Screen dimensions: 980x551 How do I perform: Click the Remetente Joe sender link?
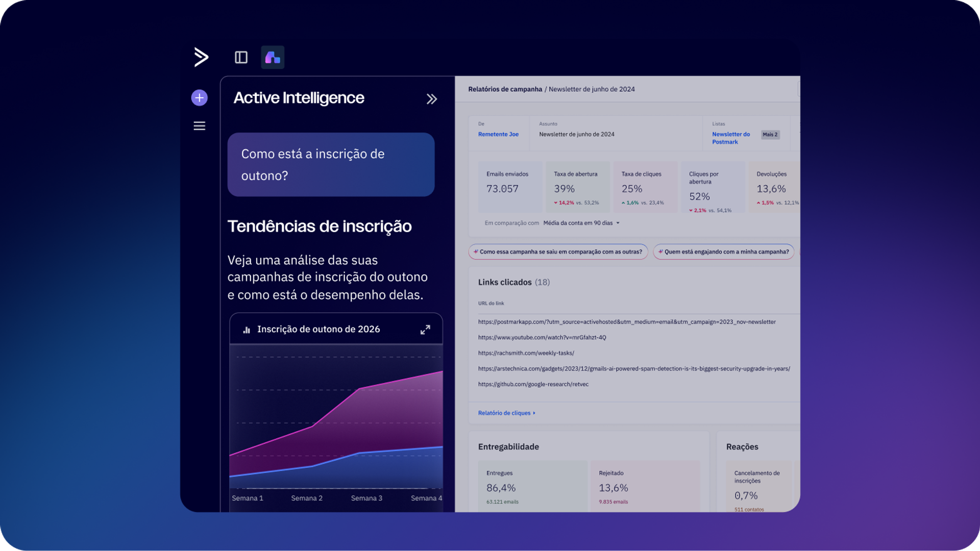498,134
